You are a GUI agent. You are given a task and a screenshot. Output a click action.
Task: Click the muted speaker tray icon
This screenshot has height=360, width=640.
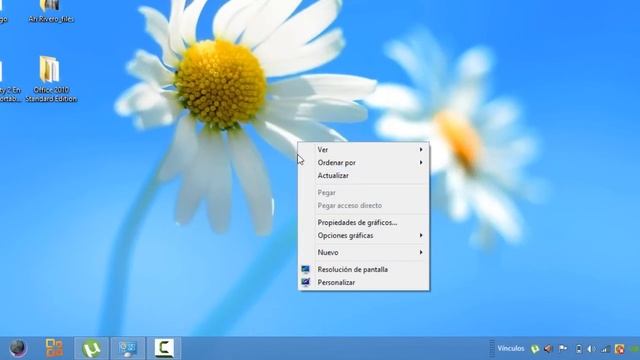[x=549, y=349]
